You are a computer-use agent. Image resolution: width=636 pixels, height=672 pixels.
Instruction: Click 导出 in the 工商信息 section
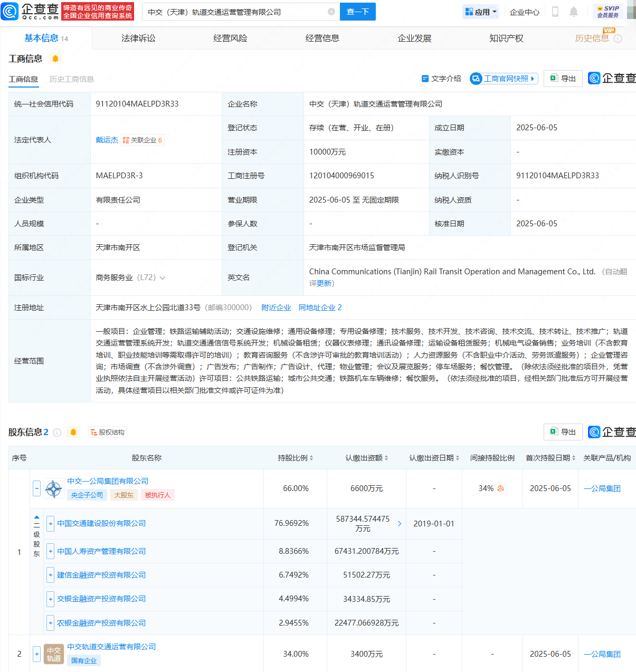pyautogui.click(x=563, y=79)
